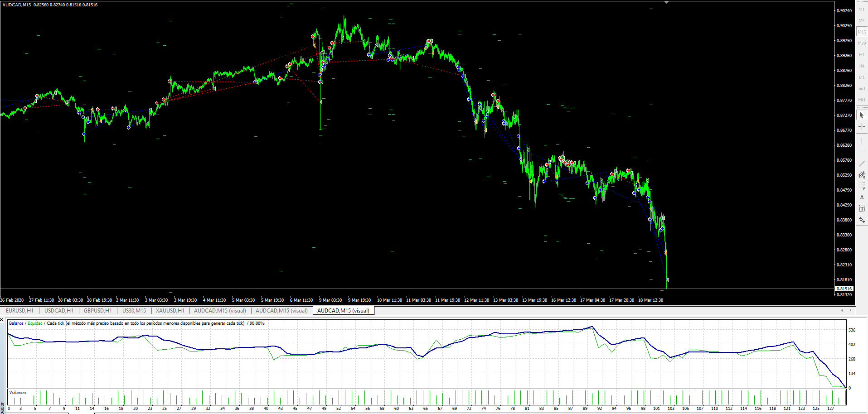868x414 pixels.
Task: Choose the text 'A' annotation tool
Action: point(862,197)
